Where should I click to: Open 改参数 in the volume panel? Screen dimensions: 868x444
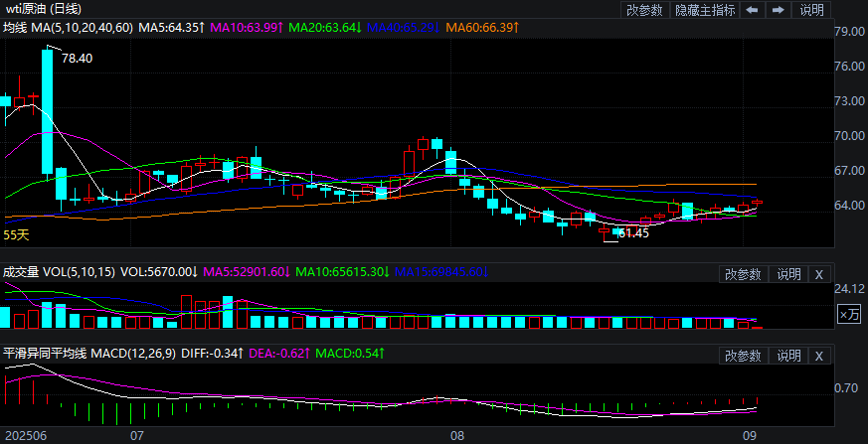click(743, 274)
